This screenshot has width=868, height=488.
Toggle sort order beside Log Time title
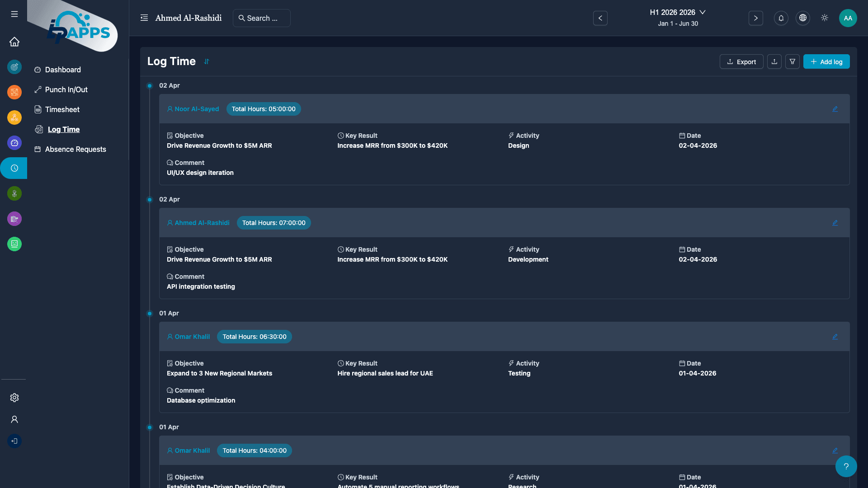click(207, 61)
